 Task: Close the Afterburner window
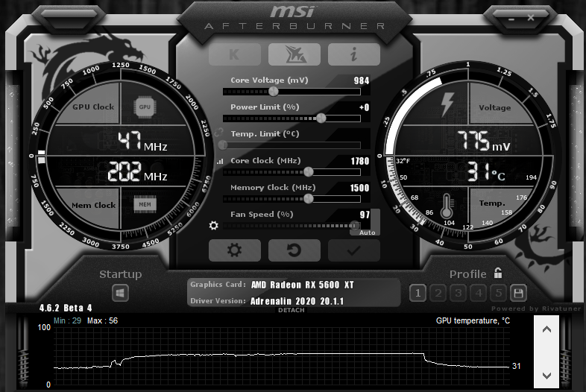point(531,18)
